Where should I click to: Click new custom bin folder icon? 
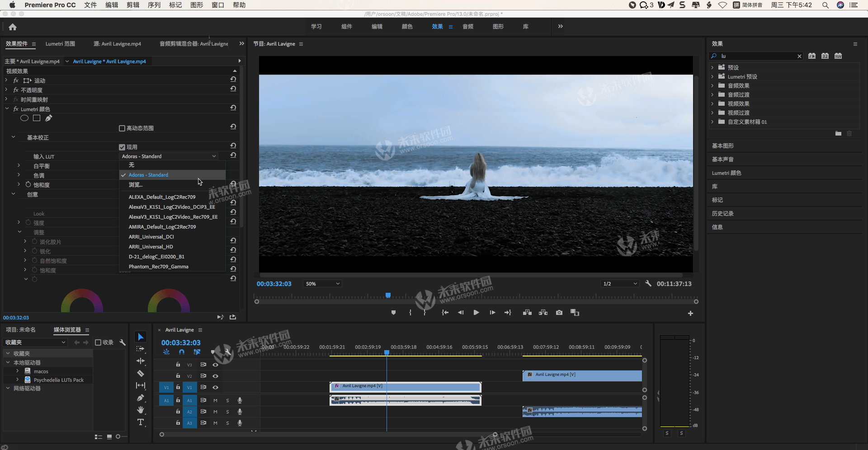coord(838,134)
